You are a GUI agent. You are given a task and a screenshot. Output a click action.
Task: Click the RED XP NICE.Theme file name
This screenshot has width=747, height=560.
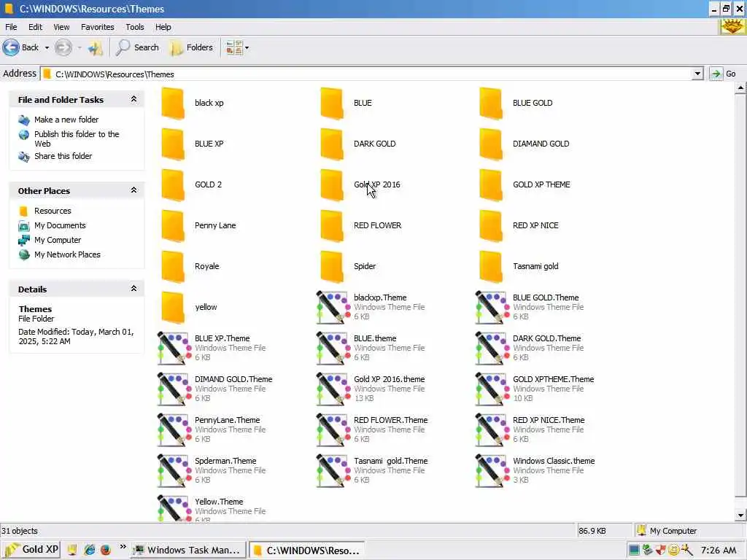click(549, 420)
